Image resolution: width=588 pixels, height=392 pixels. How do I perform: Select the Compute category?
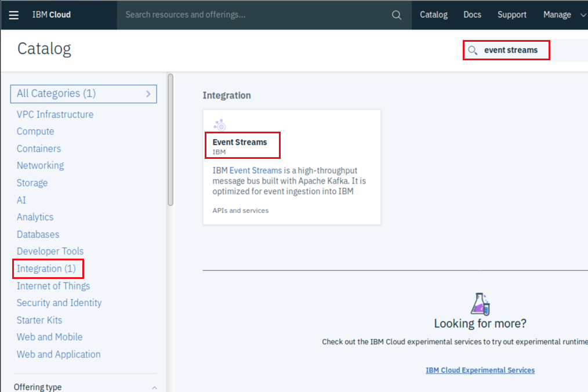click(35, 131)
